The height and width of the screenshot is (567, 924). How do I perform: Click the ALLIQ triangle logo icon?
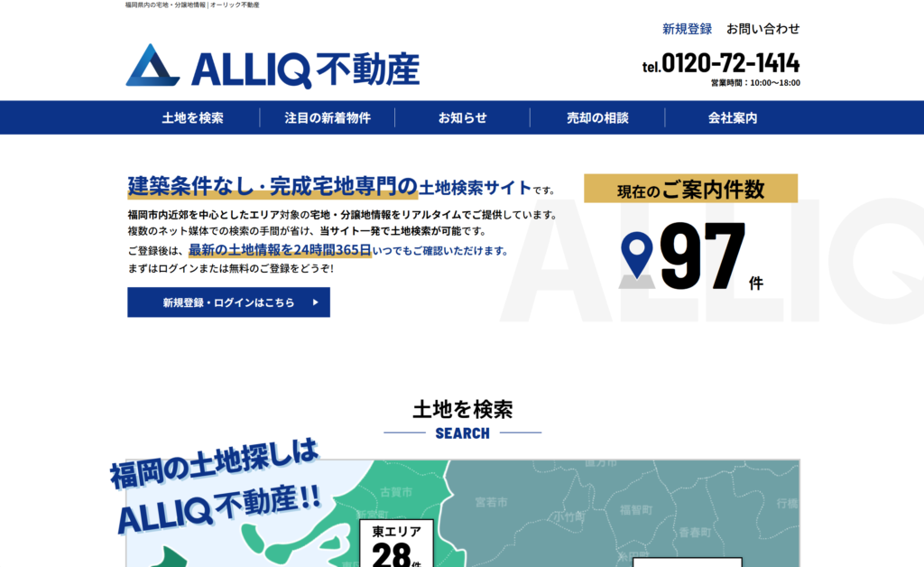153,66
